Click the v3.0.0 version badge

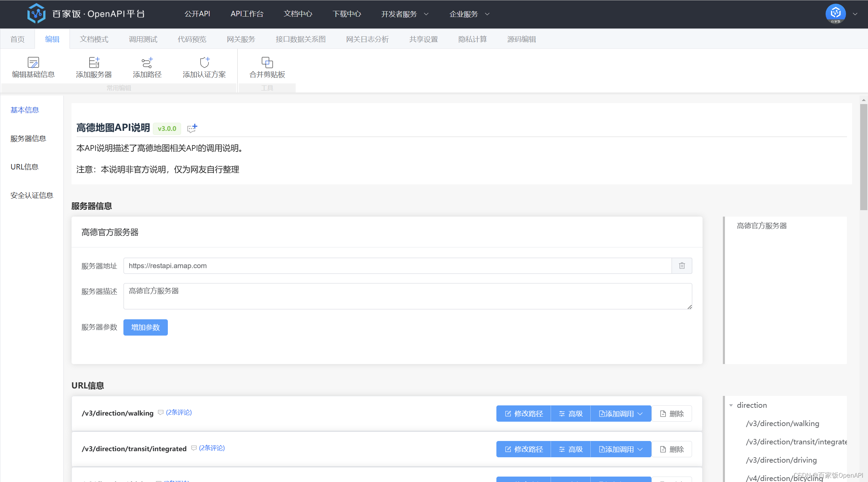point(167,128)
